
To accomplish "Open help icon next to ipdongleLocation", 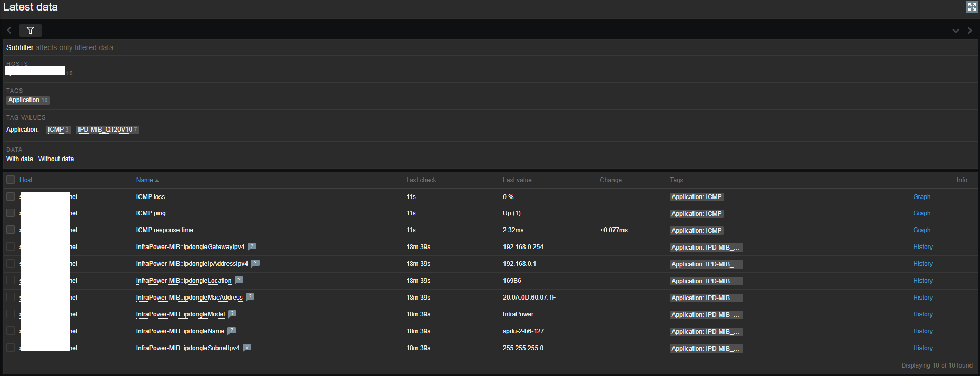I will point(239,280).
